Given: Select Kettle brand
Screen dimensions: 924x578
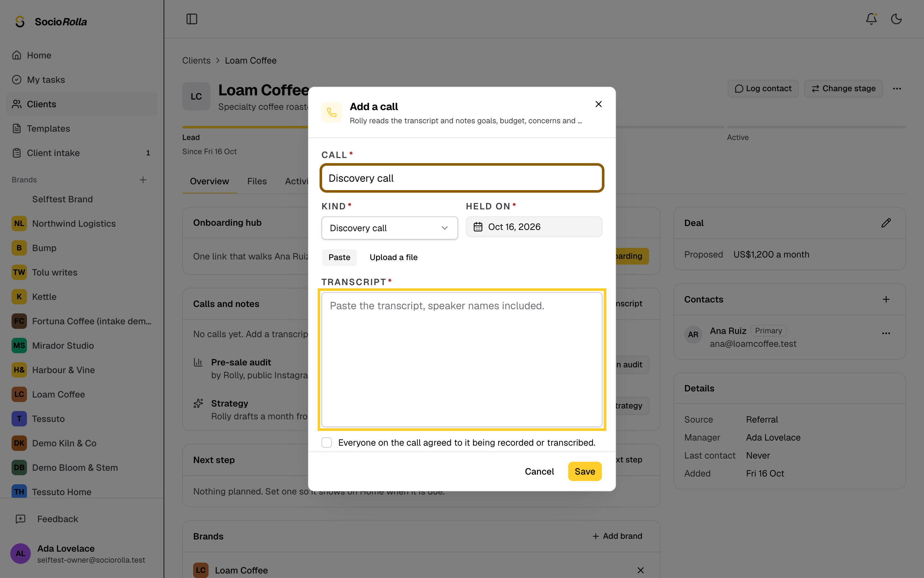Looking at the screenshot, I should tap(82, 297).
